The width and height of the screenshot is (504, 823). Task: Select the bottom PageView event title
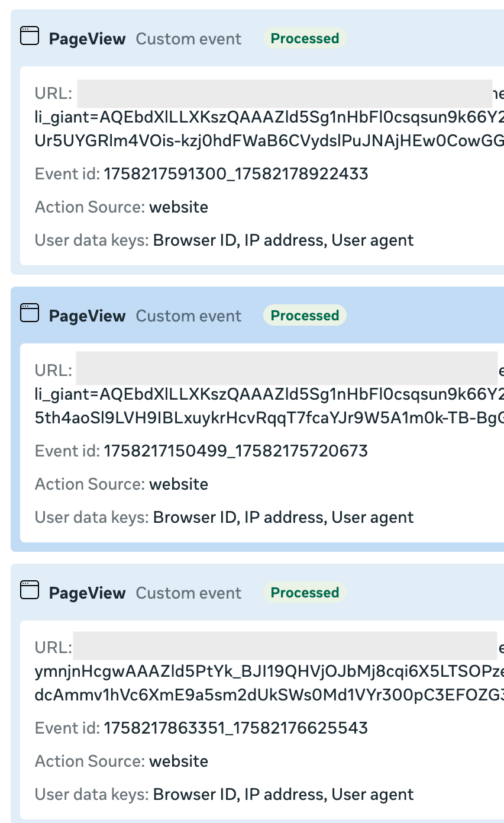(87, 593)
